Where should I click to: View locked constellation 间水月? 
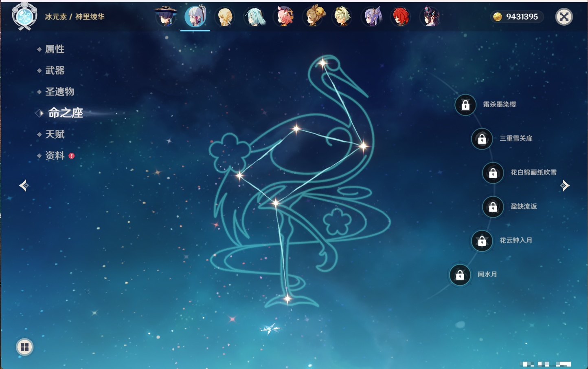pyautogui.click(x=460, y=275)
